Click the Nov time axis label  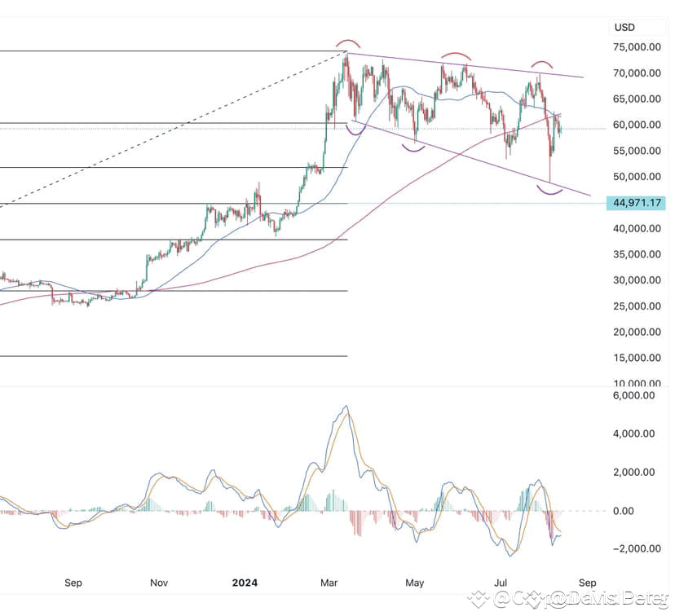(x=159, y=583)
